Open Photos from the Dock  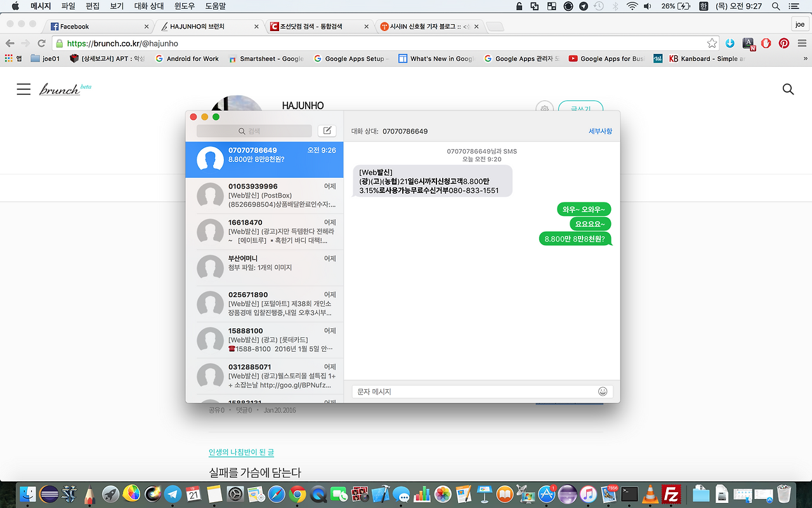click(x=443, y=494)
